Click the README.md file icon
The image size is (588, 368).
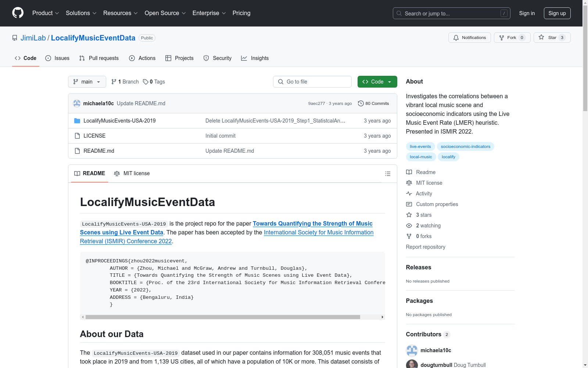tap(77, 151)
